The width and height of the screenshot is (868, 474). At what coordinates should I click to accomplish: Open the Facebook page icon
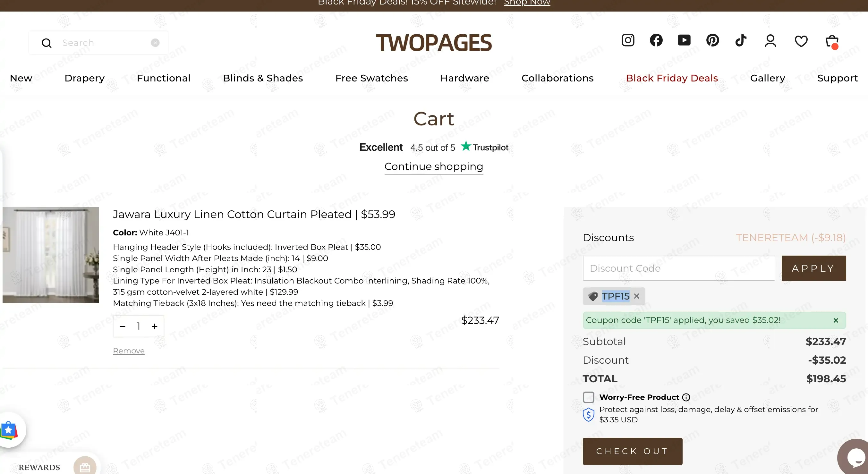pyautogui.click(x=656, y=40)
